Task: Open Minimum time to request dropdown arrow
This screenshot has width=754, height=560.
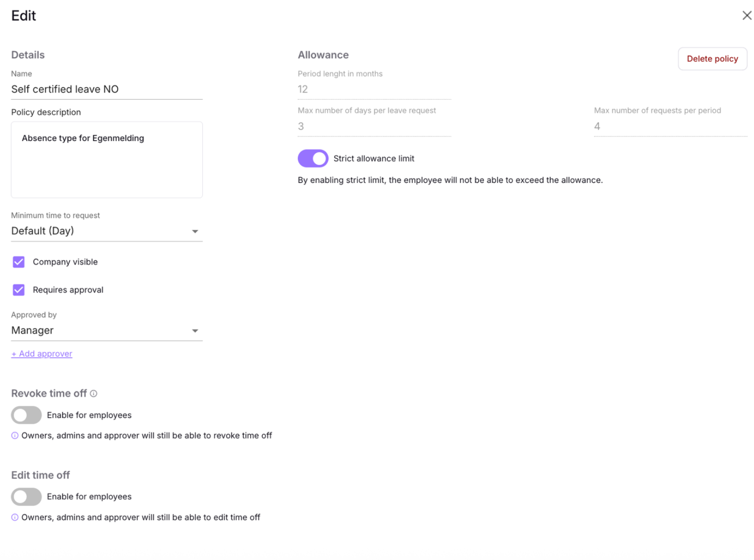Action: pos(195,231)
